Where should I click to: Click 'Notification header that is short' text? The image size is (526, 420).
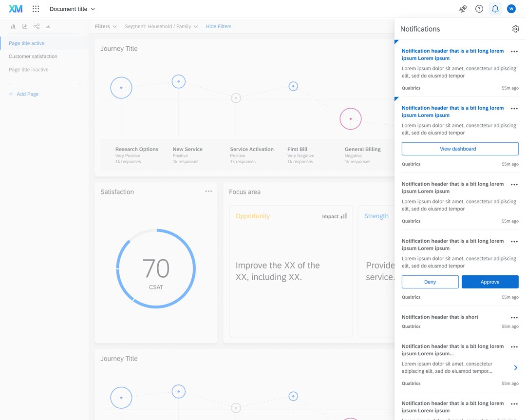(x=440, y=317)
